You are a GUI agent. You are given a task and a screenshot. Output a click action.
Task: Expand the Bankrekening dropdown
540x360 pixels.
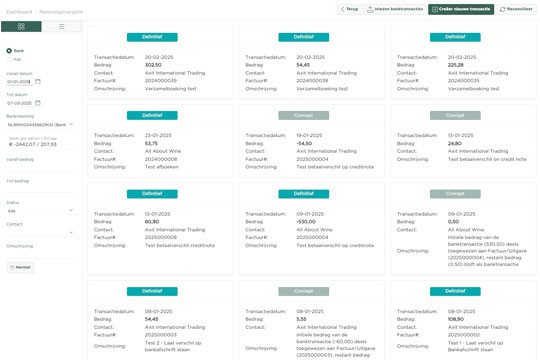[x=71, y=124]
